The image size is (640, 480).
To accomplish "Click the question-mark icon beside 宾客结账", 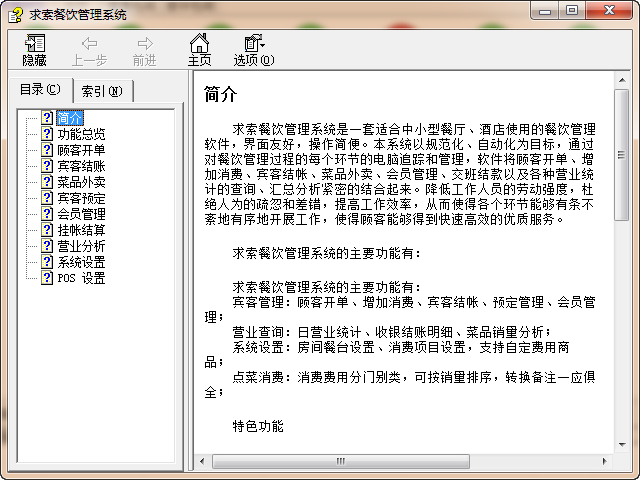I will [47, 166].
